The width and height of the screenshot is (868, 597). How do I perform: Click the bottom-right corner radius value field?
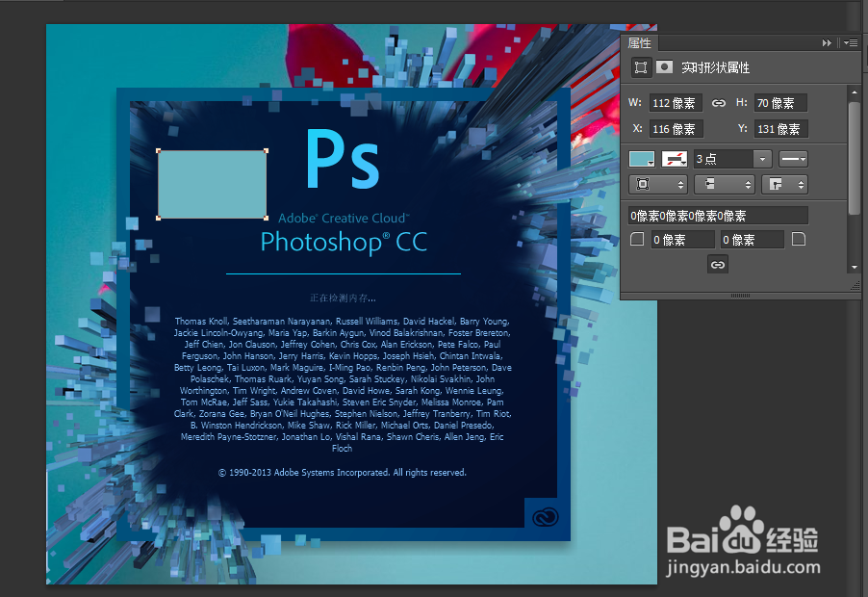click(x=753, y=240)
